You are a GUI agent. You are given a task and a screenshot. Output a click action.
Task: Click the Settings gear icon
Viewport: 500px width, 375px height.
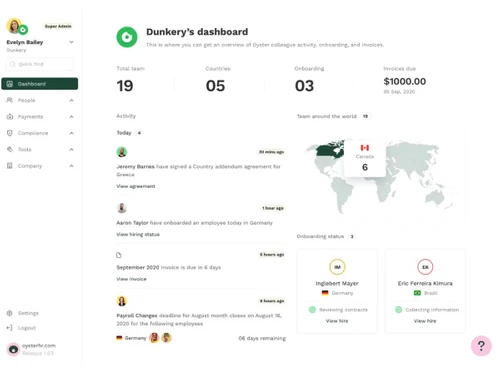coord(10,313)
